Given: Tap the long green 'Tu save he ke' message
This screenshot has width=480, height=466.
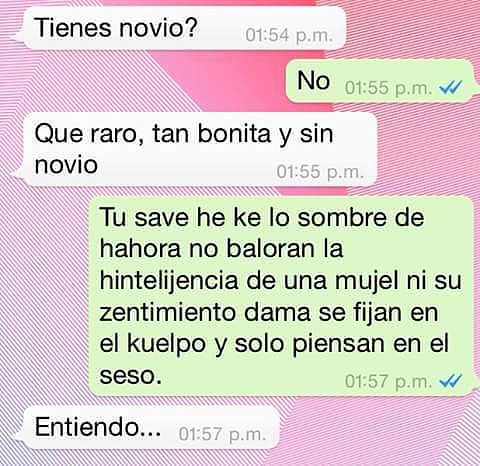Looking at the screenshot, I should click(x=282, y=296).
